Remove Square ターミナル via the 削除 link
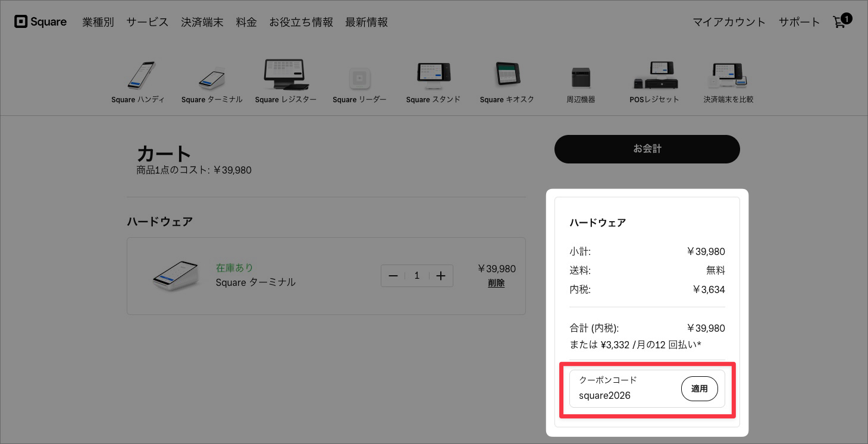The height and width of the screenshot is (444, 868). tap(496, 284)
